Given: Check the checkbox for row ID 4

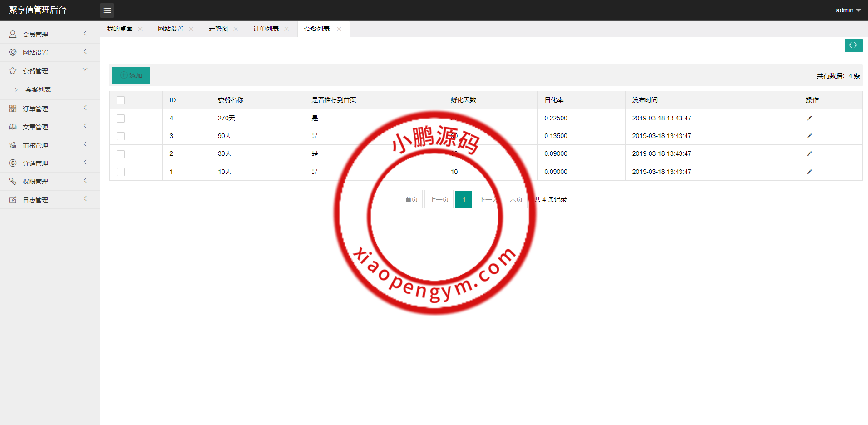Looking at the screenshot, I should pyautogui.click(x=121, y=119).
